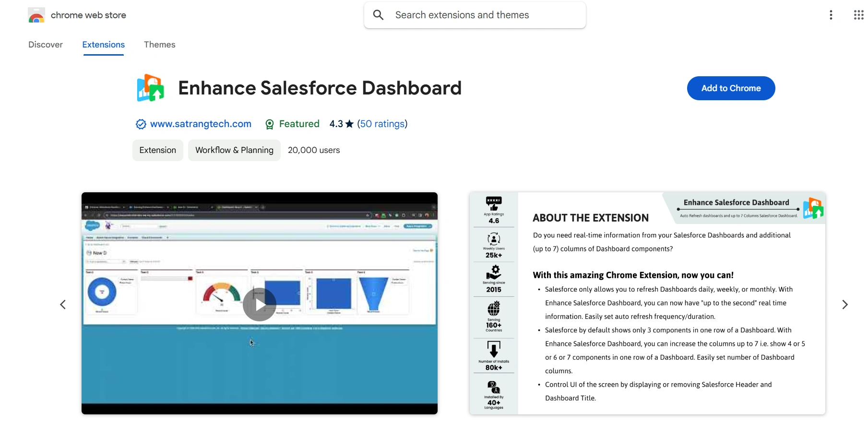Click the Weekly Users 25k+ stat icon
Viewport: 868px width, 423px height.
494,239
